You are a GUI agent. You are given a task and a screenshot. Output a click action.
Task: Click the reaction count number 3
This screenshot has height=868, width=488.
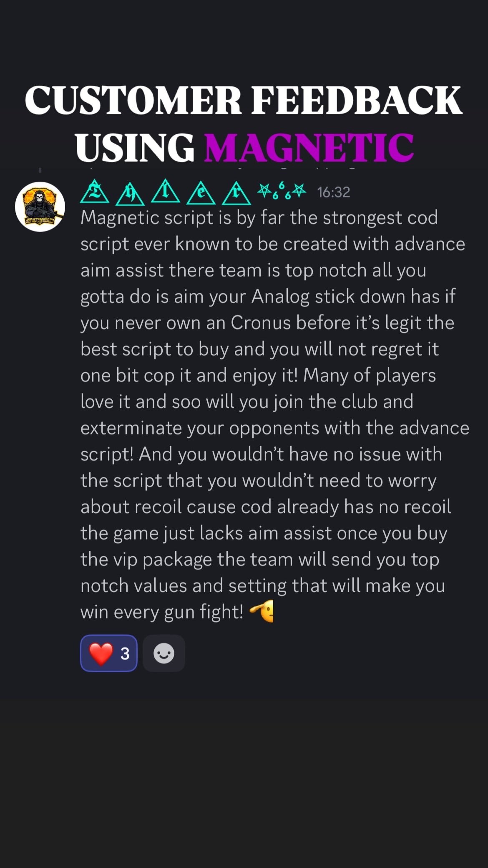125,654
